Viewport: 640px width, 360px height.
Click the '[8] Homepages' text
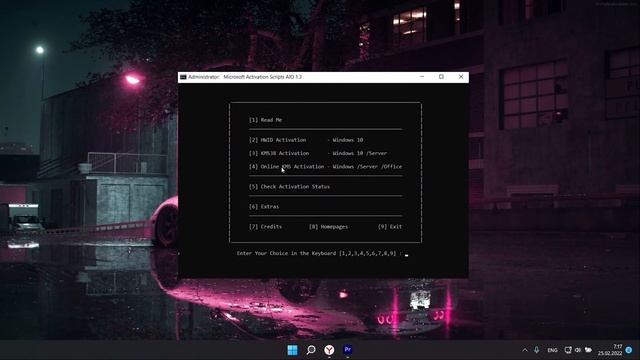click(328, 227)
